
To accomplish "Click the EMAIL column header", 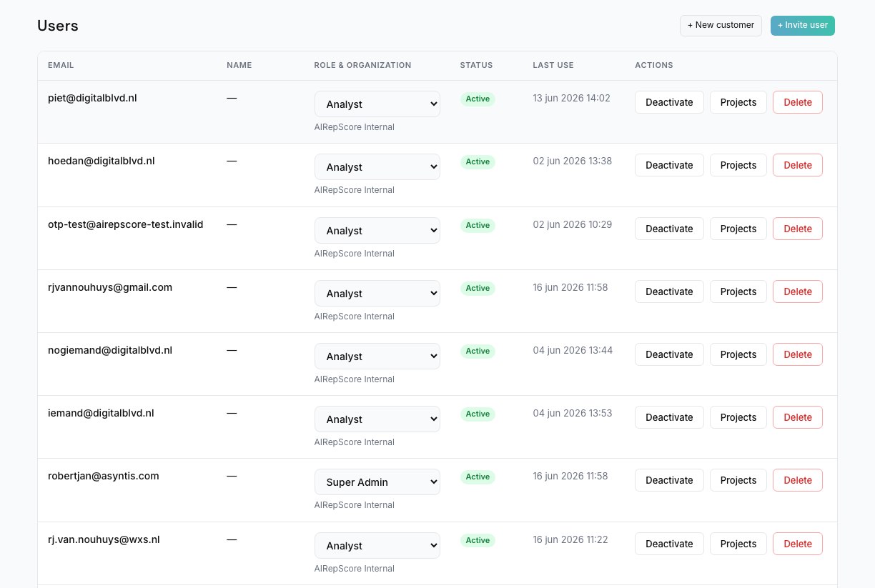I will click(x=61, y=65).
